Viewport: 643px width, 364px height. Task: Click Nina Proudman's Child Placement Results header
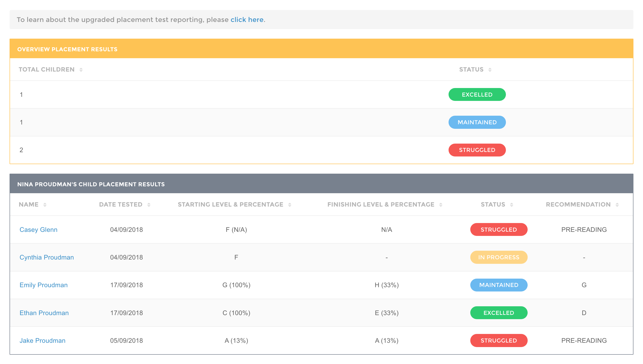(321, 184)
